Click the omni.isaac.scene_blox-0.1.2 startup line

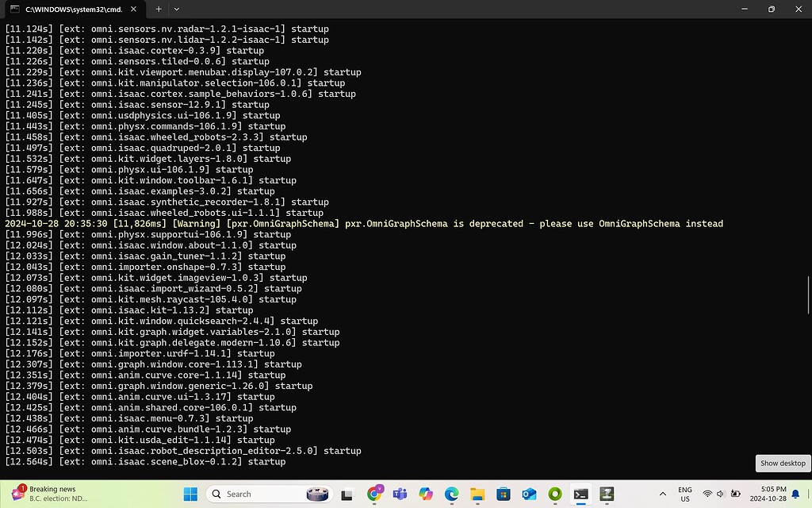click(146, 462)
